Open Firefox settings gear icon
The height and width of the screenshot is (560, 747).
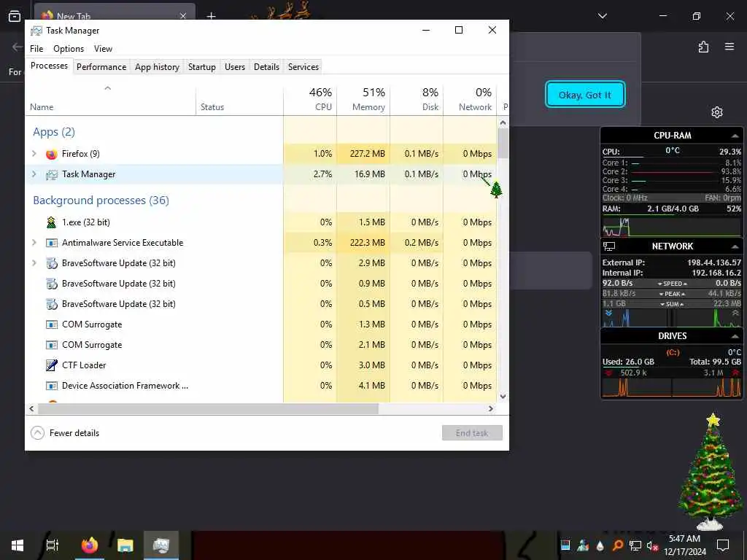pyautogui.click(x=717, y=112)
